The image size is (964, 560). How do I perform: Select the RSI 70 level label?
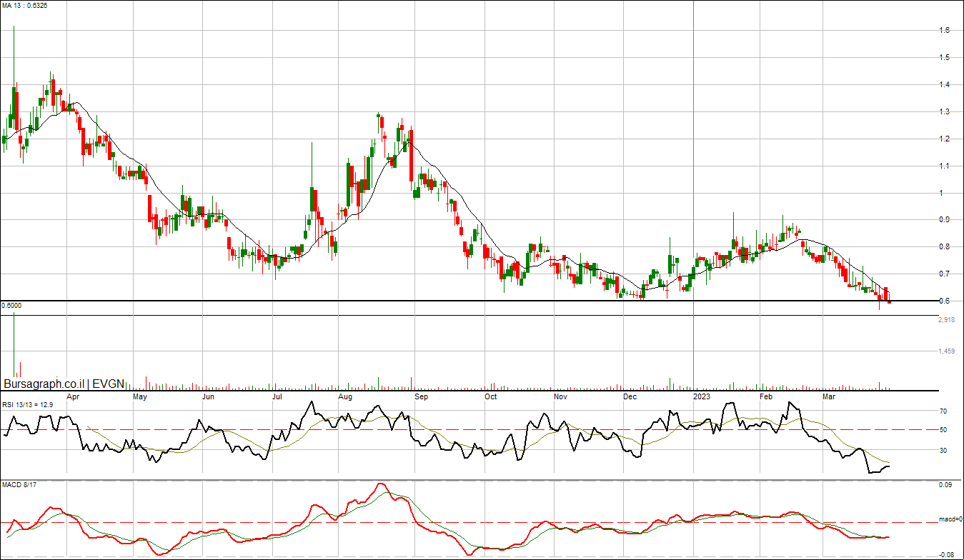point(943,411)
